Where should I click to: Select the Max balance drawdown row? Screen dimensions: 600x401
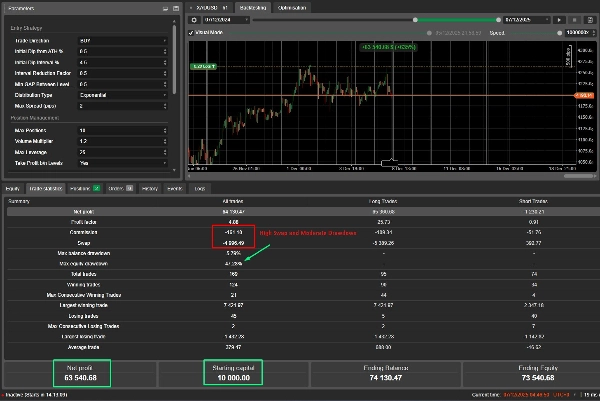[302, 253]
